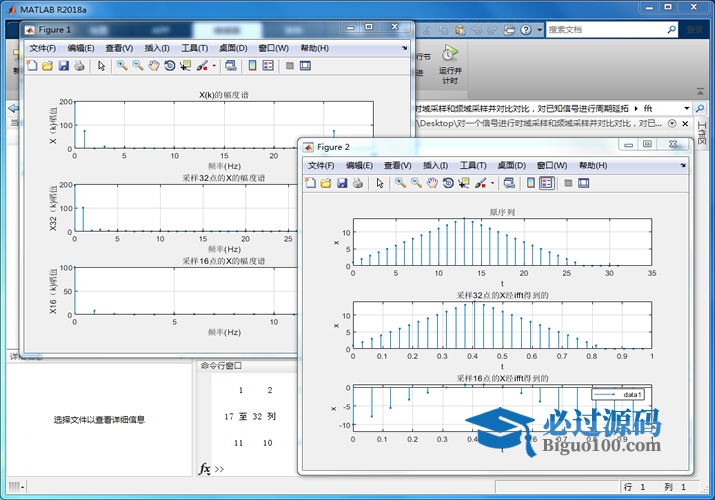Open 文件(F) menu in Figure 1
Viewport: 715px width, 500px height.
[43, 48]
